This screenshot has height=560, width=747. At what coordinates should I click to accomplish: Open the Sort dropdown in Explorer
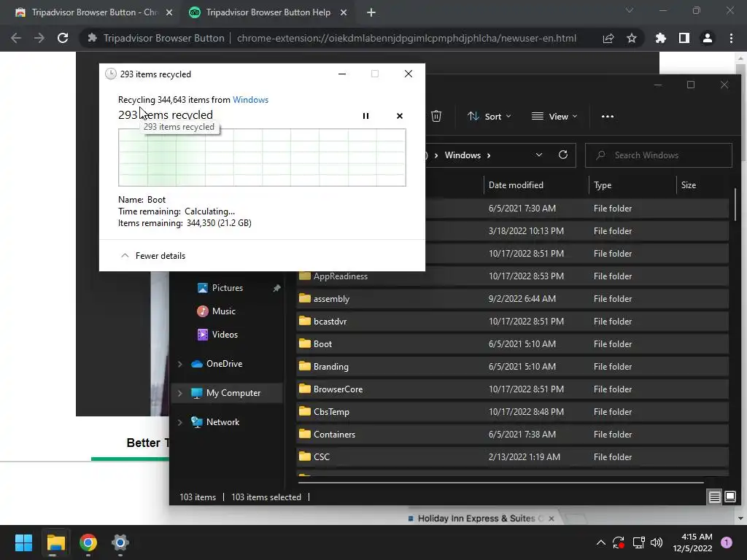489,116
